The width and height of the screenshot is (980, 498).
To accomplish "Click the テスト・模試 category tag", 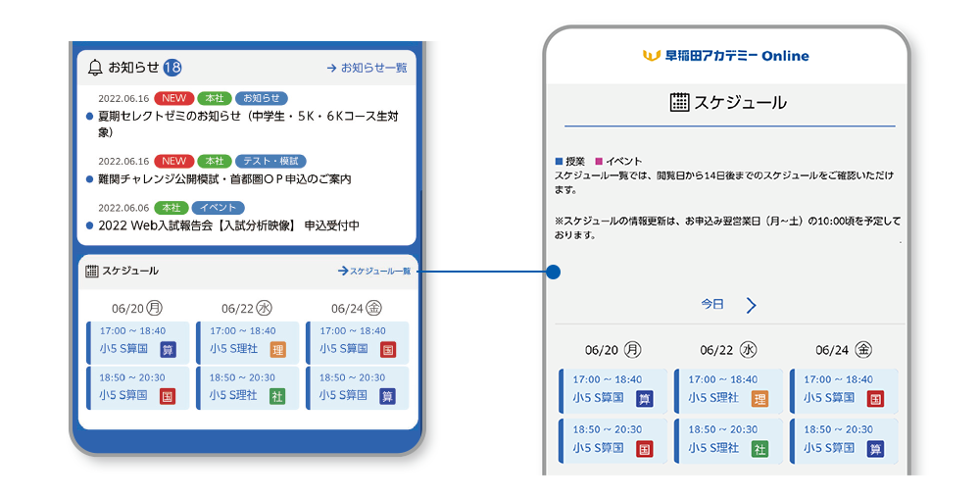I will [270, 161].
